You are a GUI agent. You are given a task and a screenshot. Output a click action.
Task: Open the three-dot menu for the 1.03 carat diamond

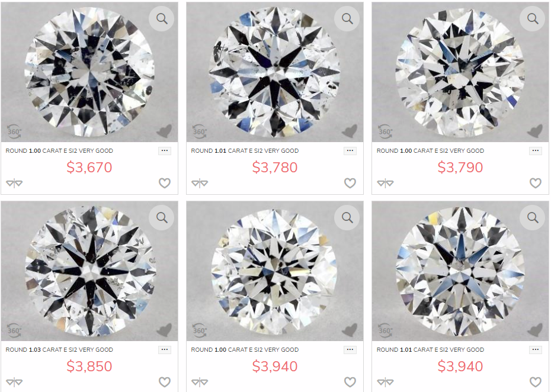coord(165,350)
